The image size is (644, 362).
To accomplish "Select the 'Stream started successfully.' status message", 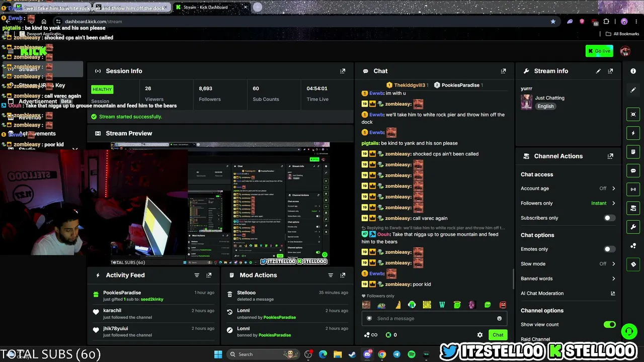I will point(130,117).
